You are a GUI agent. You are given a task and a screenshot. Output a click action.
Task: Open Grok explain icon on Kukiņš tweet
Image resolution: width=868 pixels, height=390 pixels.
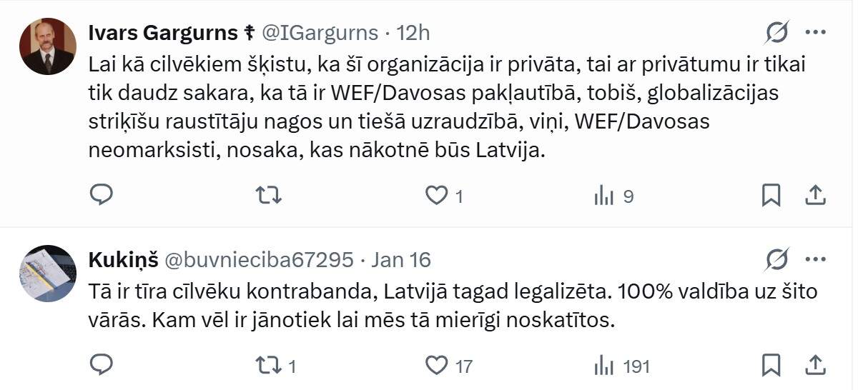776,259
